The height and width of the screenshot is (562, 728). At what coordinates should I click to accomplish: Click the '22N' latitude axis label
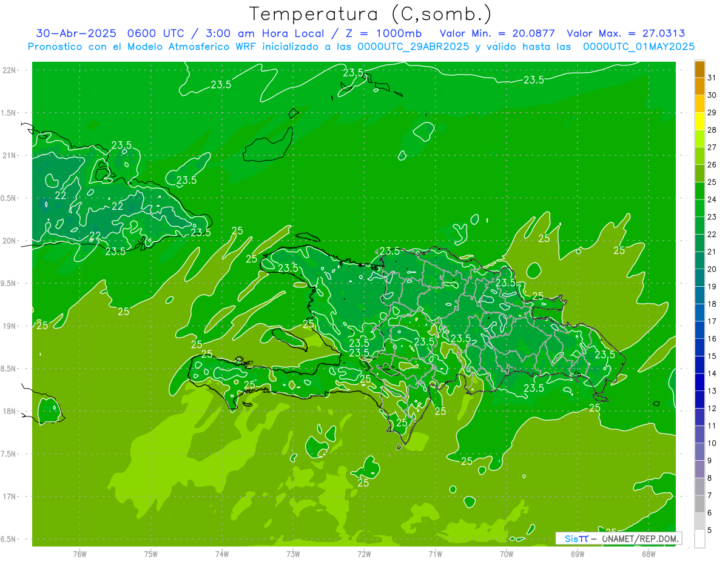pos(8,70)
